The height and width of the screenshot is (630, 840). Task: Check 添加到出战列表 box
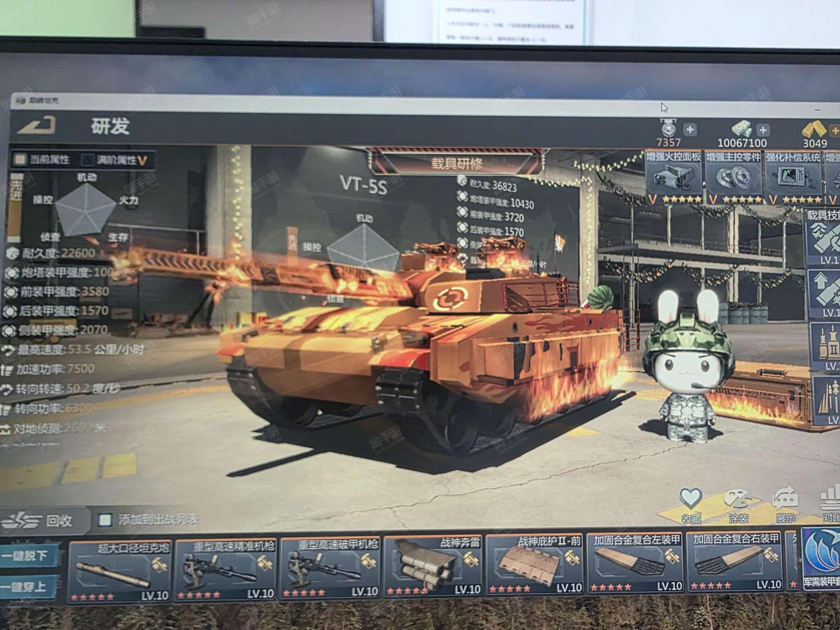[105, 520]
